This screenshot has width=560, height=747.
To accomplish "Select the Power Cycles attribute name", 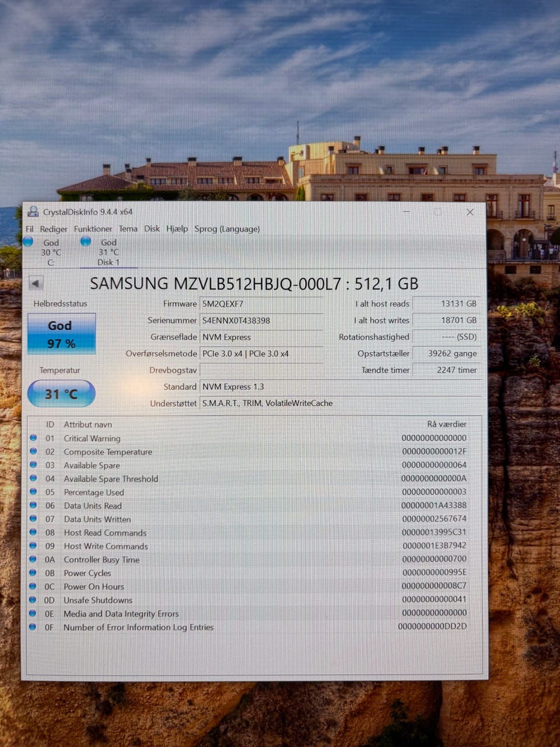I will [x=87, y=573].
